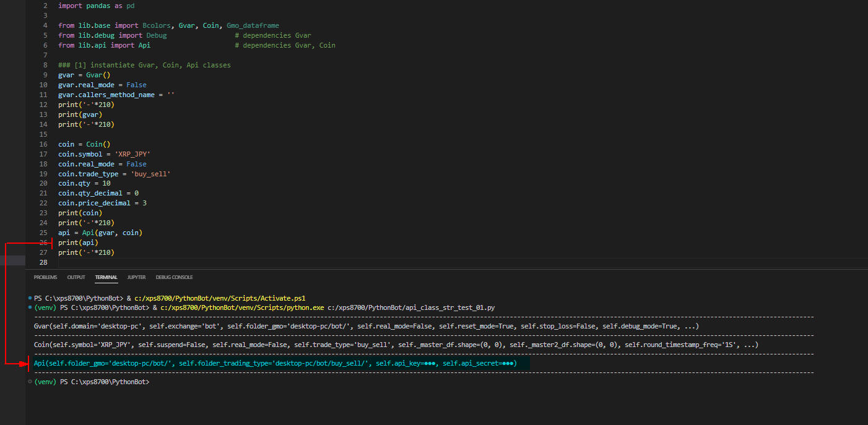
Task: Click line number 28 in the gutter
Action: coord(43,263)
